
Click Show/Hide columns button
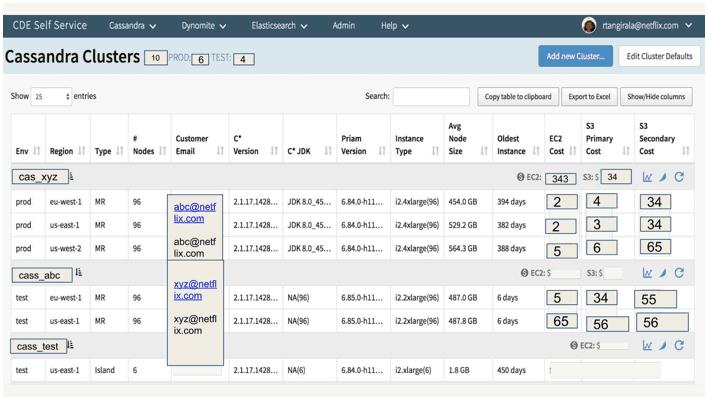point(656,96)
